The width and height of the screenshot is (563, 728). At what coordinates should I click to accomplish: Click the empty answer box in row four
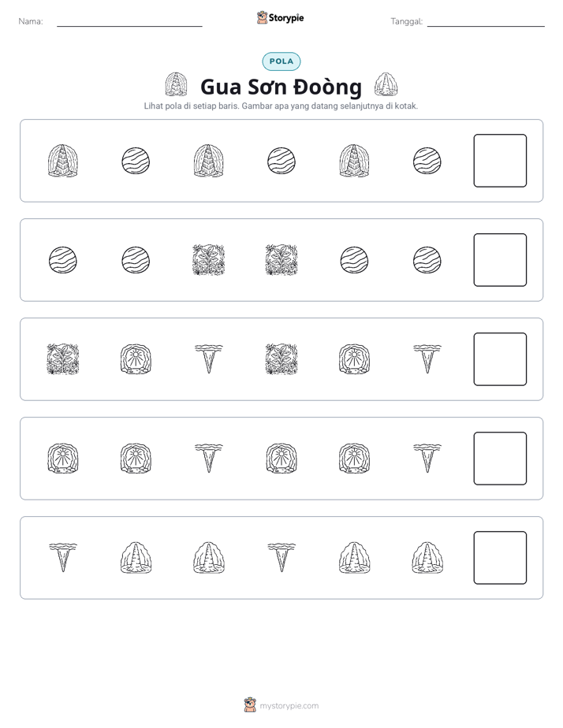tap(500, 459)
